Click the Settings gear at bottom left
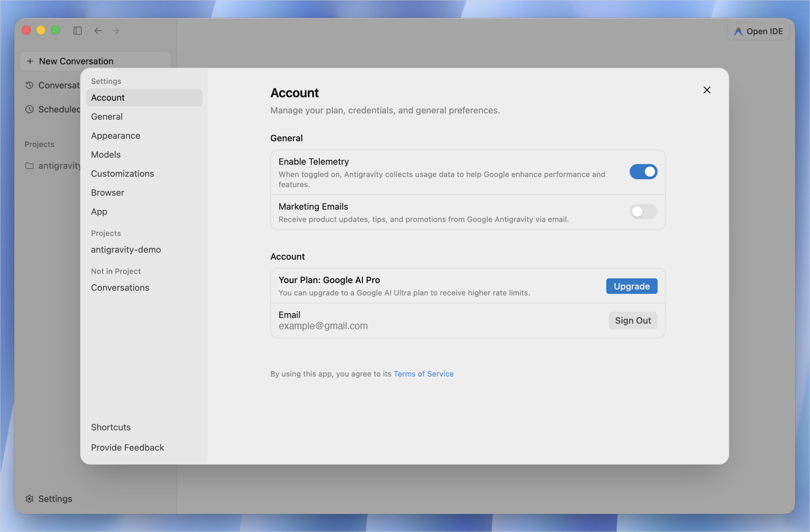Viewport: 810px width, 532px height. click(49, 499)
